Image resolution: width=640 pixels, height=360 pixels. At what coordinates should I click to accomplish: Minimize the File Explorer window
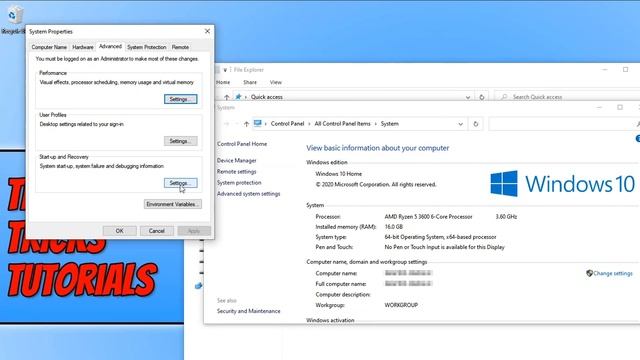(x=605, y=70)
